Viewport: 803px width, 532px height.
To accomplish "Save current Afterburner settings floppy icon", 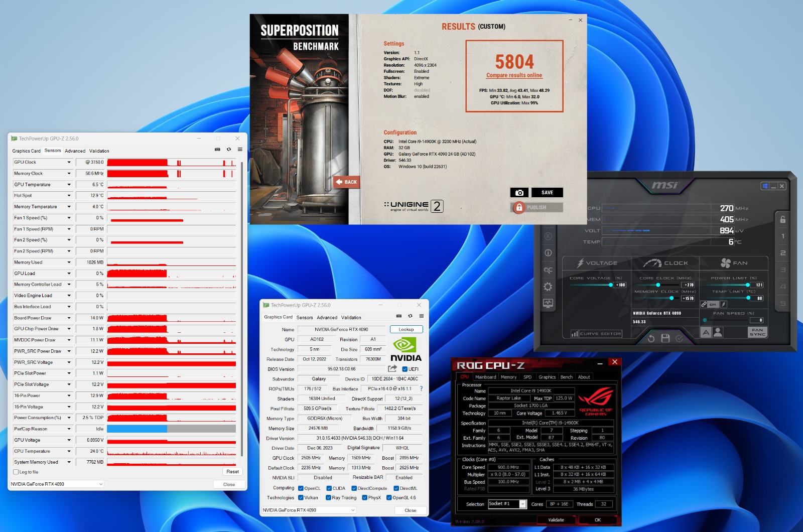I will (665, 338).
